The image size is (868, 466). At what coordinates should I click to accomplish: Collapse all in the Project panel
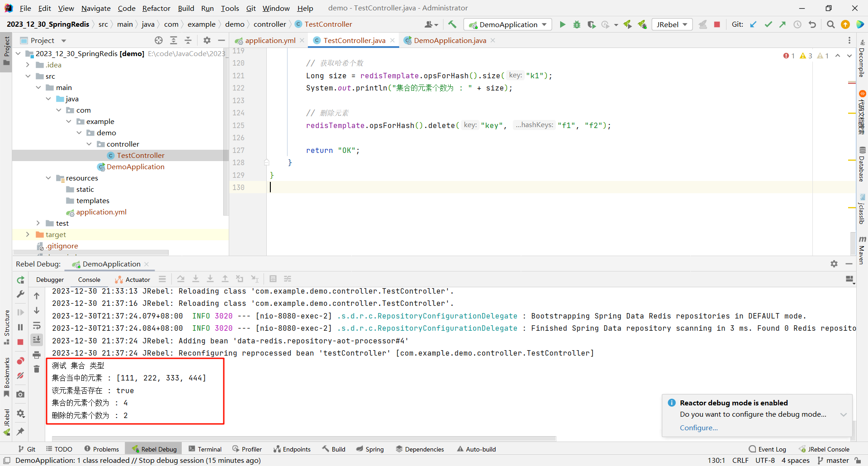point(188,40)
